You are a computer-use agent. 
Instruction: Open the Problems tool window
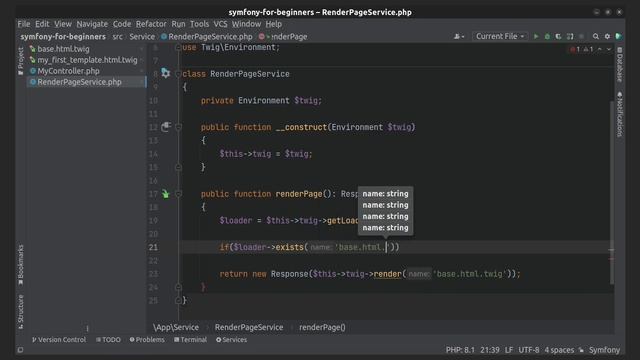tap(147, 340)
